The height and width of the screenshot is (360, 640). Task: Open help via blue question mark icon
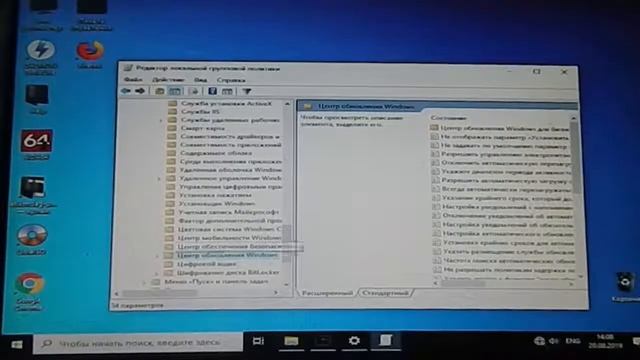tap(212, 91)
